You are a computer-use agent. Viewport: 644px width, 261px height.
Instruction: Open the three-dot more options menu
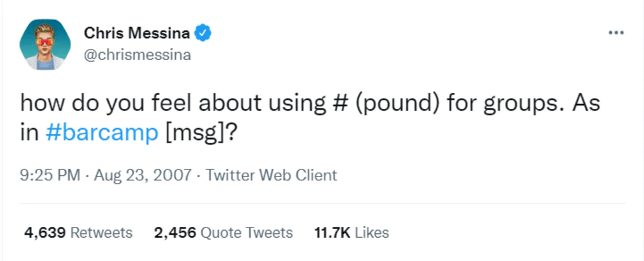[x=616, y=33]
